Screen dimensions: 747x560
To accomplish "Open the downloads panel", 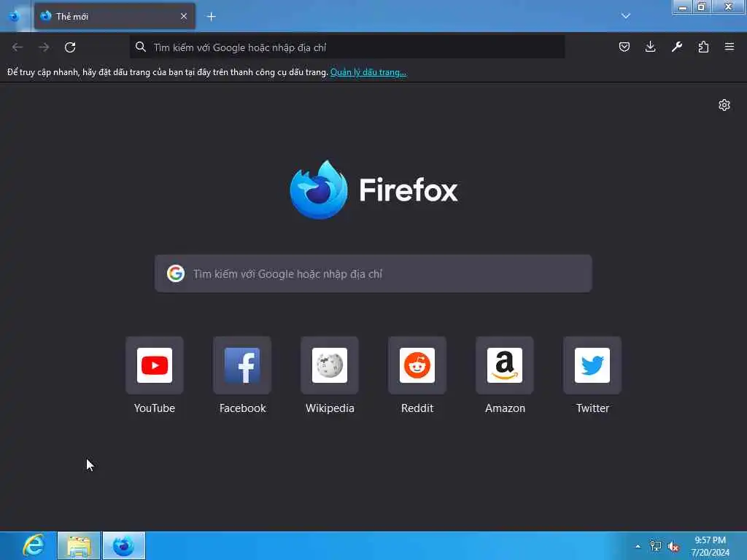I will point(650,47).
